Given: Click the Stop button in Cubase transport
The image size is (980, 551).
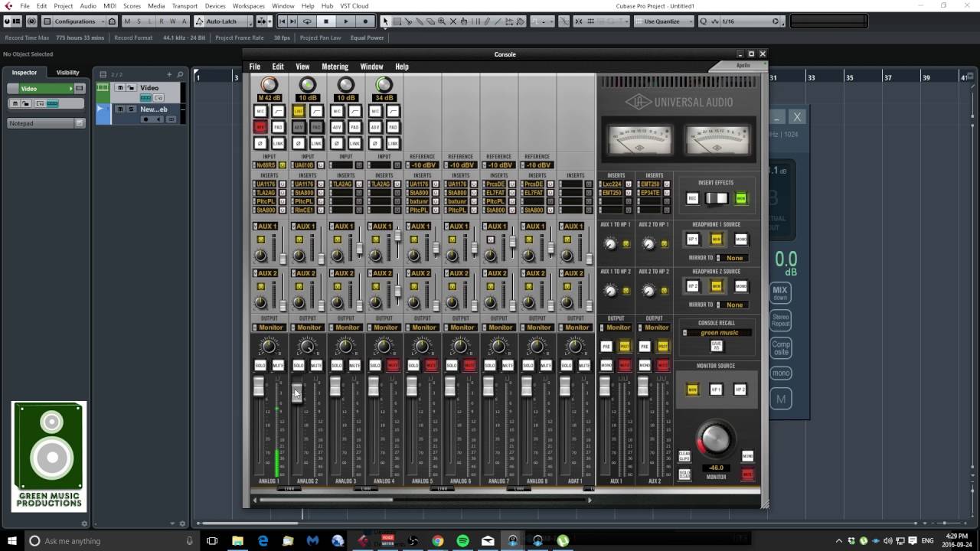Looking at the screenshot, I should click(326, 21).
